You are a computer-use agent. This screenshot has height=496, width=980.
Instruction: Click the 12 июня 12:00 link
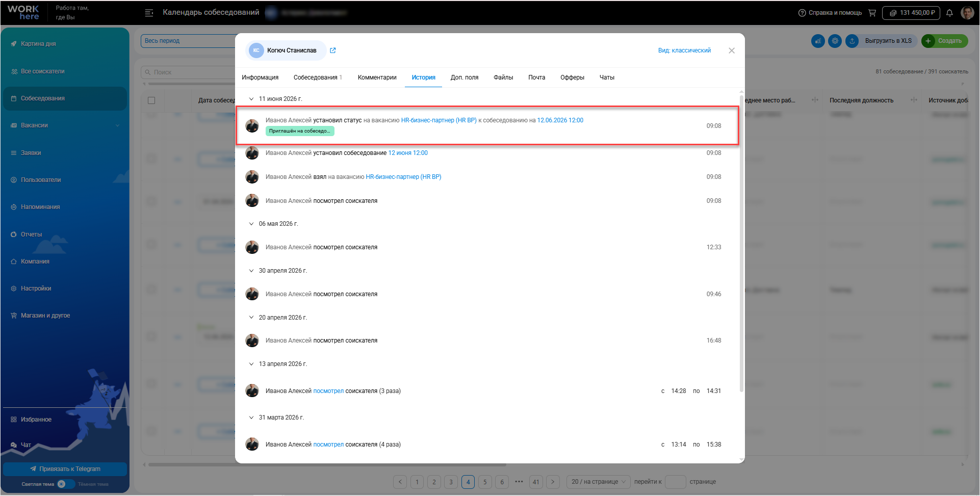click(x=408, y=153)
